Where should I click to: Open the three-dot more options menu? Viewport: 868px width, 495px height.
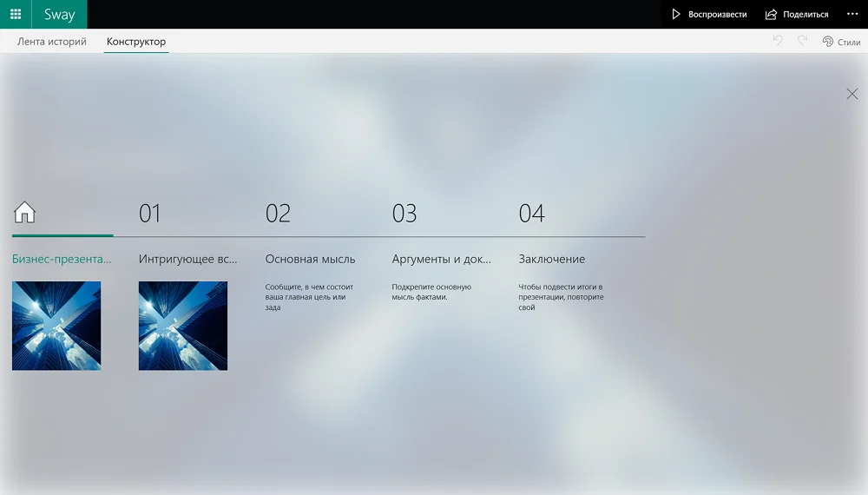(x=852, y=14)
